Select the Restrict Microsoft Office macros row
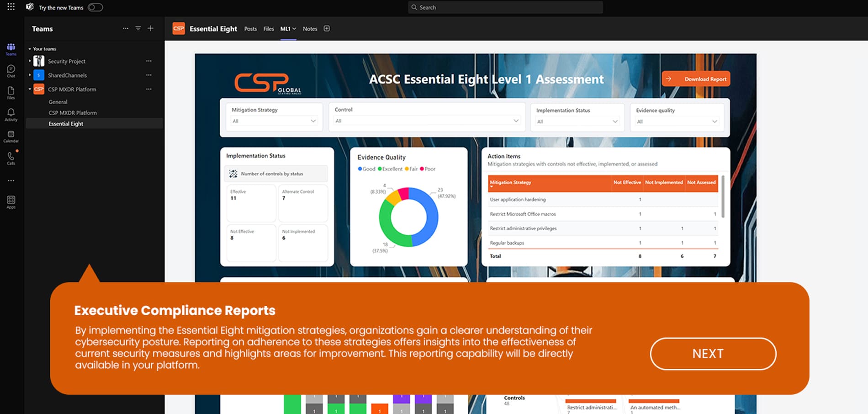This screenshot has height=414, width=868. tap(603, 214)
